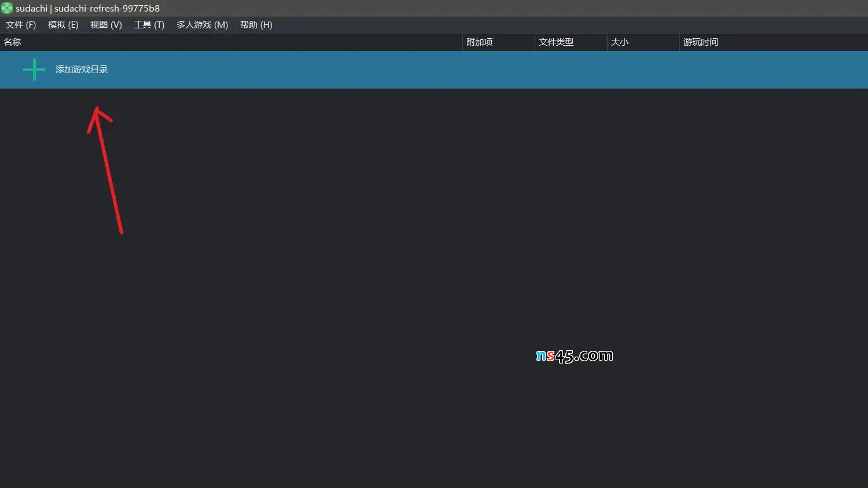This screenshot has height=488, width=868.
Task: Click the sudachi-refresh title bar text
Action: (106, 8)
